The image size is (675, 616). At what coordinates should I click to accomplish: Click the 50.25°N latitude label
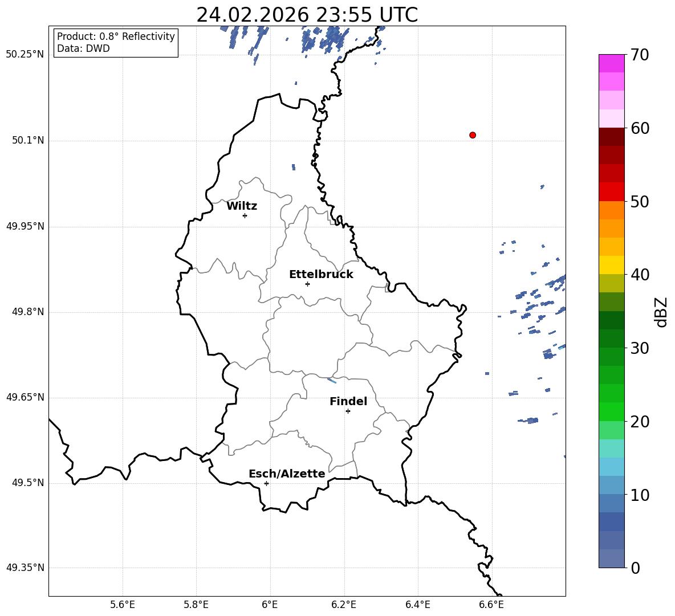[x=25, y=55]
